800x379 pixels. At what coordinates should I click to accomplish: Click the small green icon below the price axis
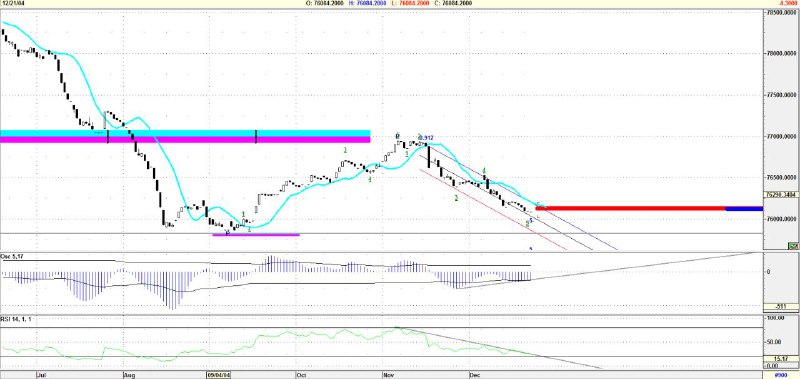click(793, 246)
